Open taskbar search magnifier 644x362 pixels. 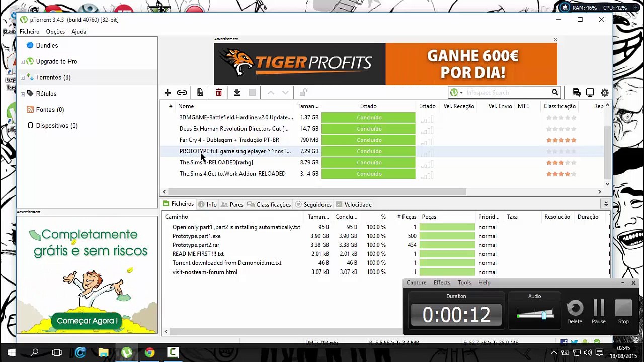[x=35, y=352]
